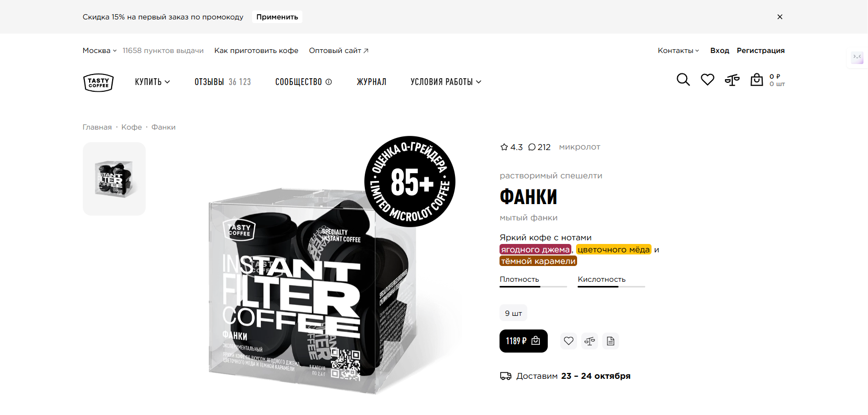
Task: Open the product document sheet icon
Action: point(611,341)
